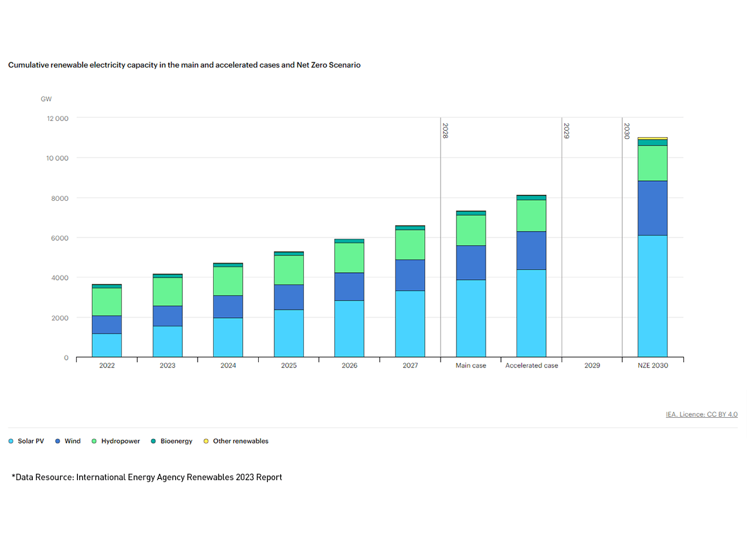The width and height of the screenshot is (747, 560).
Task: Click the 2022 x-axis label
Action: 107,365
